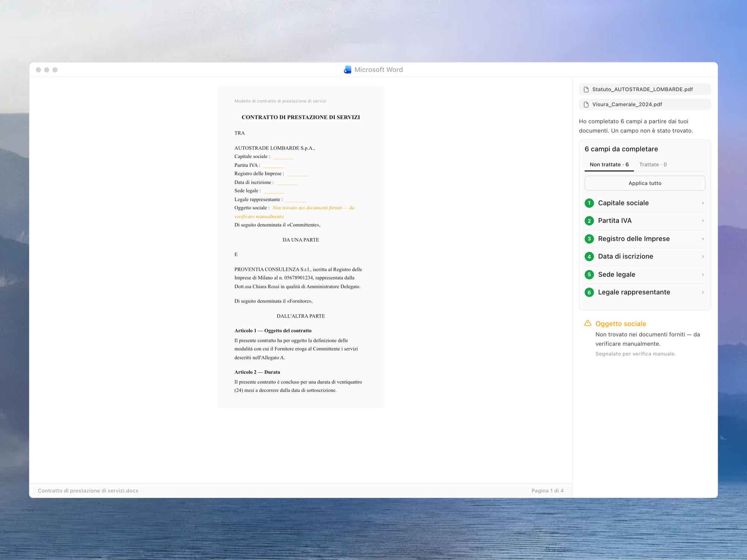Expand the Data di iscrizione row chevron
Screen dimensions: 747x560
click(x=703, y=256)
